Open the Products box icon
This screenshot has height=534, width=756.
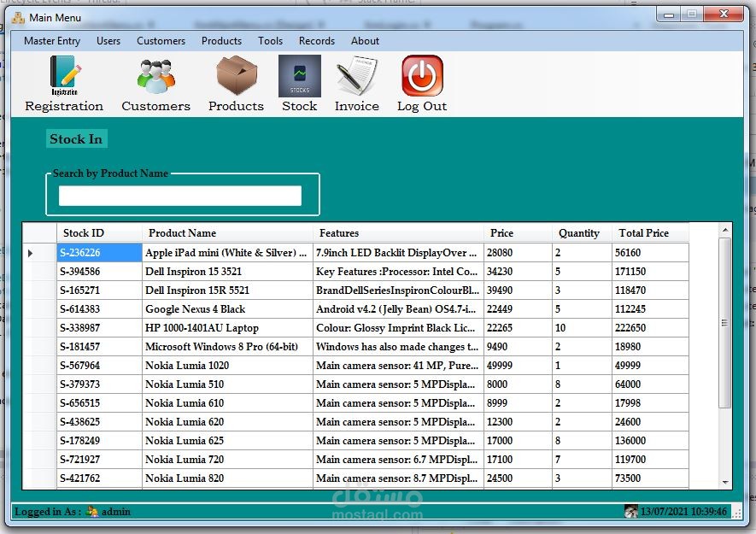[237, 75]
